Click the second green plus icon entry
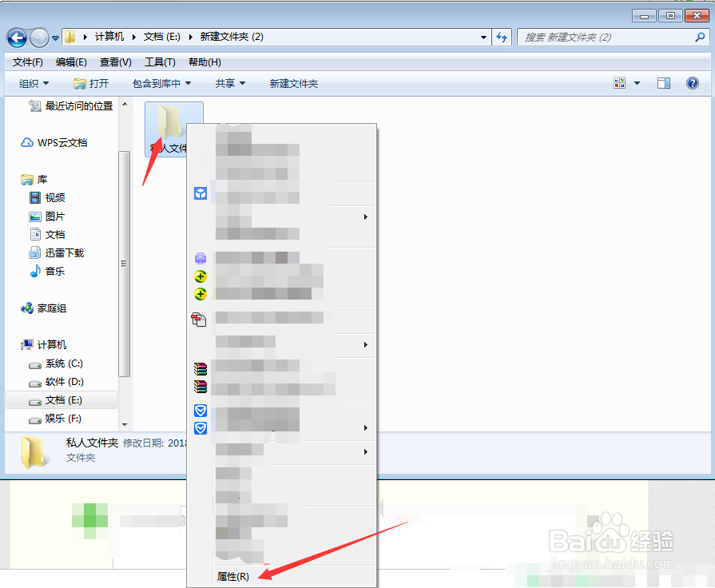 pyautogui.click(x=201, y=294)
